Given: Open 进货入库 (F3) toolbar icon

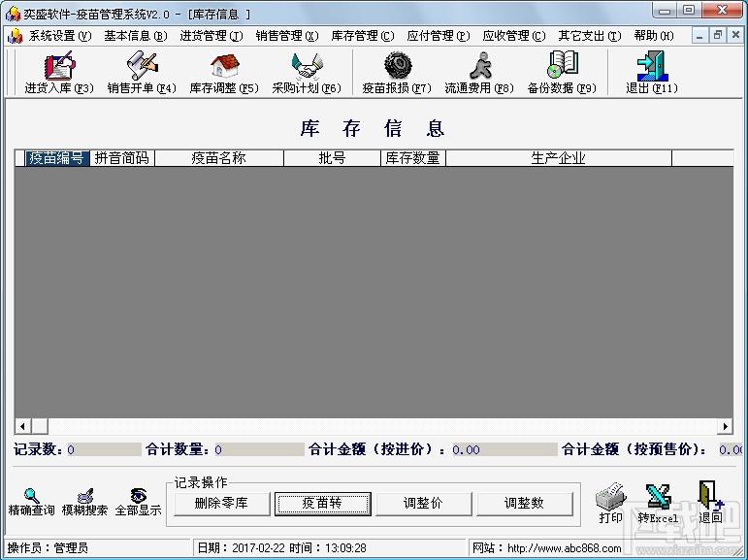Looking at the screenshot, I should [x=58, y=72].
